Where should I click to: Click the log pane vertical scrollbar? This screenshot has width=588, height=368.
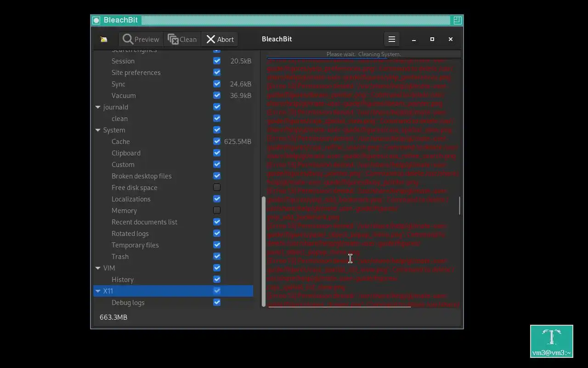(459, 206)
